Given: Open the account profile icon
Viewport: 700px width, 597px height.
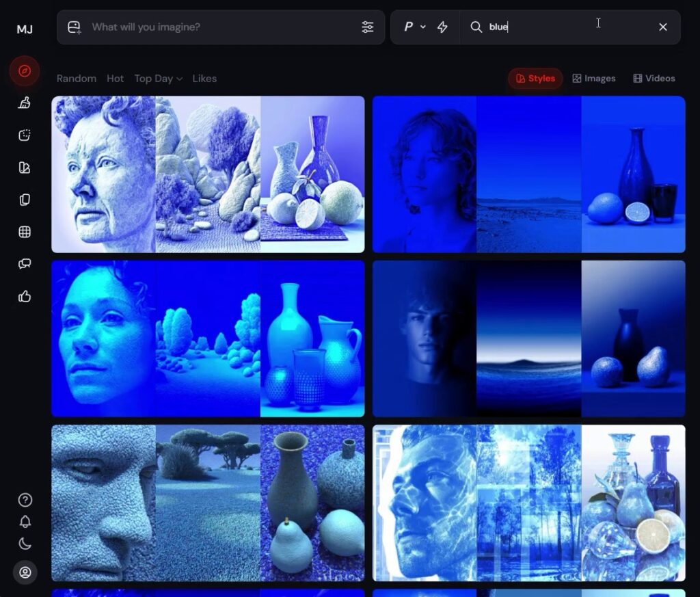Looking at the screenshot, I should tap(25, 572).
